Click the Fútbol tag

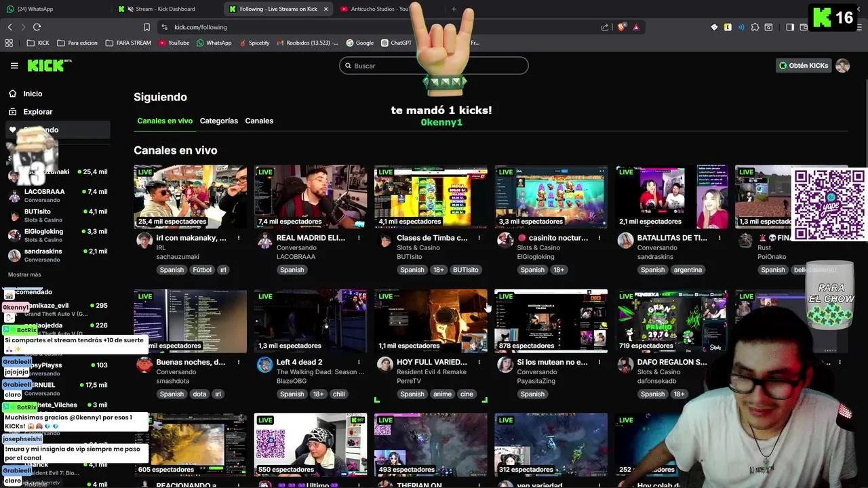(x=201, y=270)
